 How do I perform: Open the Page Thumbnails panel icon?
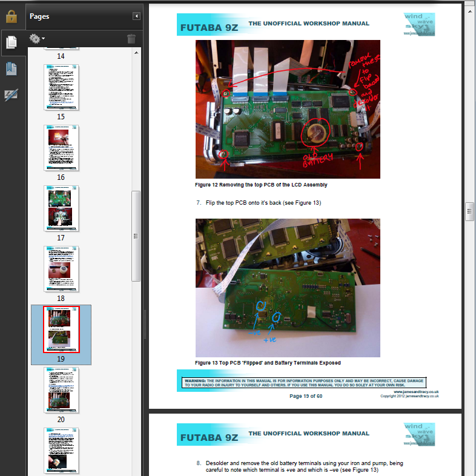[x=12, y=42]
